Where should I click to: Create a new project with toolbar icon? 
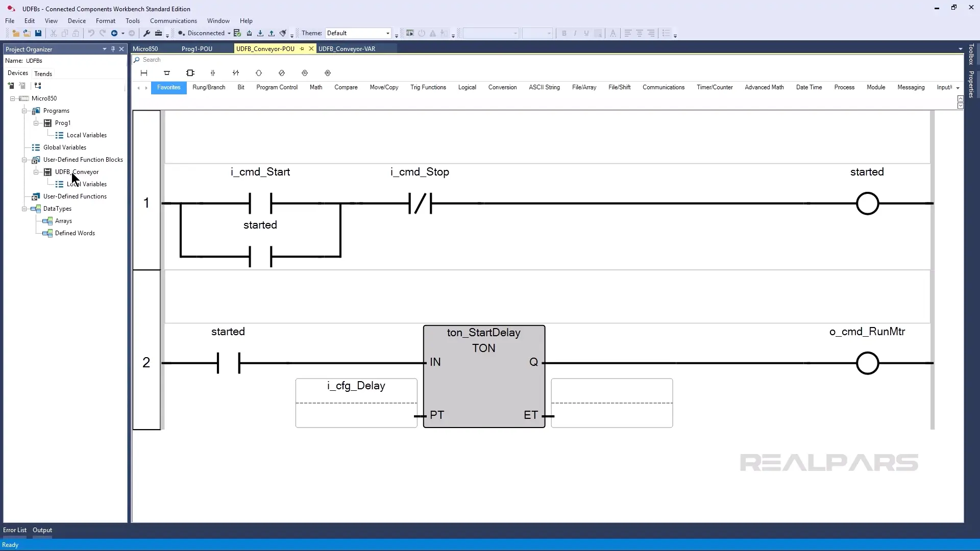(16, 33)
